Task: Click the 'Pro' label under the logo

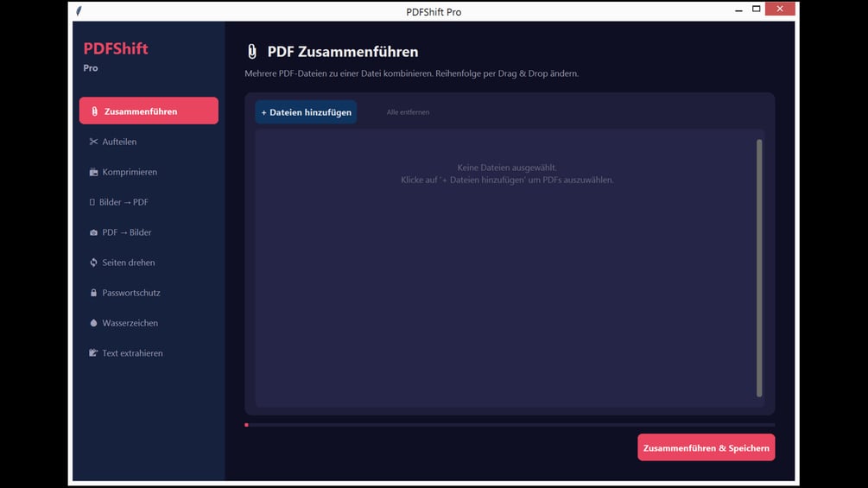Action: (91, 68)
